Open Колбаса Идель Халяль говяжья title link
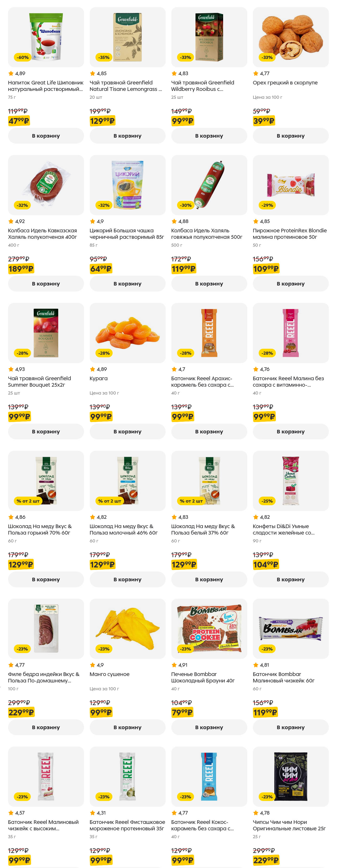This screenshot has height=868, width=341. click(206, 234)
